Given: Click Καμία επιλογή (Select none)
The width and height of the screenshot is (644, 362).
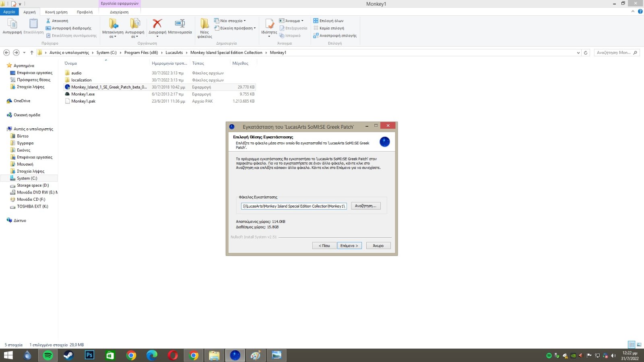Looking at the screenshot, I should [328, 28].
